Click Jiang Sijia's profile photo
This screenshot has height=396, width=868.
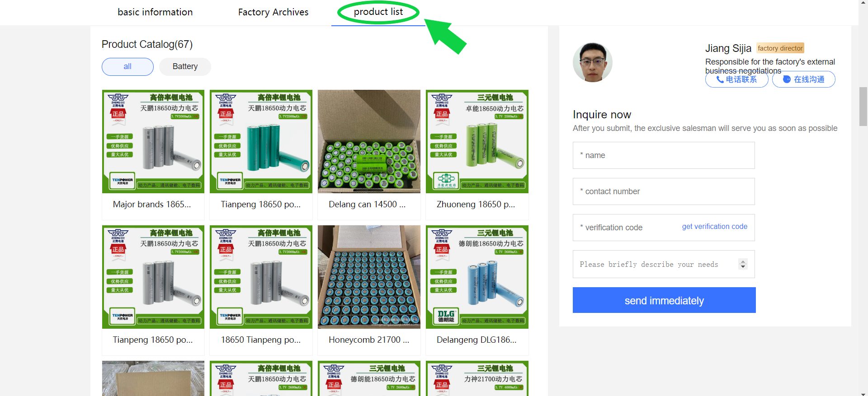point(592,62)
